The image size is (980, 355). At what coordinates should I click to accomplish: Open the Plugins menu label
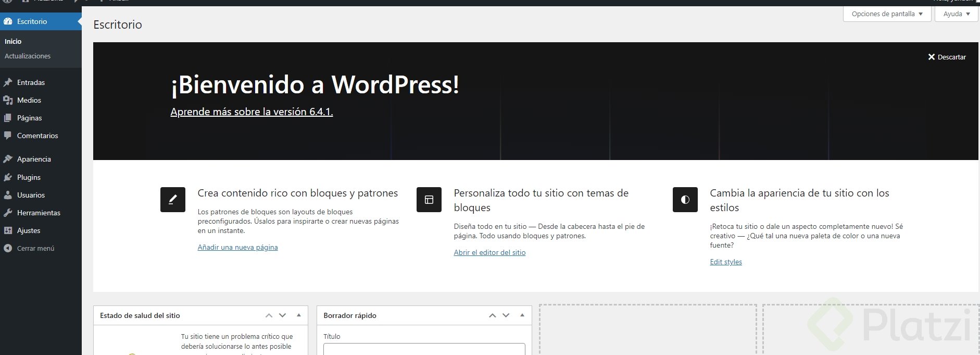click(29, 177)
